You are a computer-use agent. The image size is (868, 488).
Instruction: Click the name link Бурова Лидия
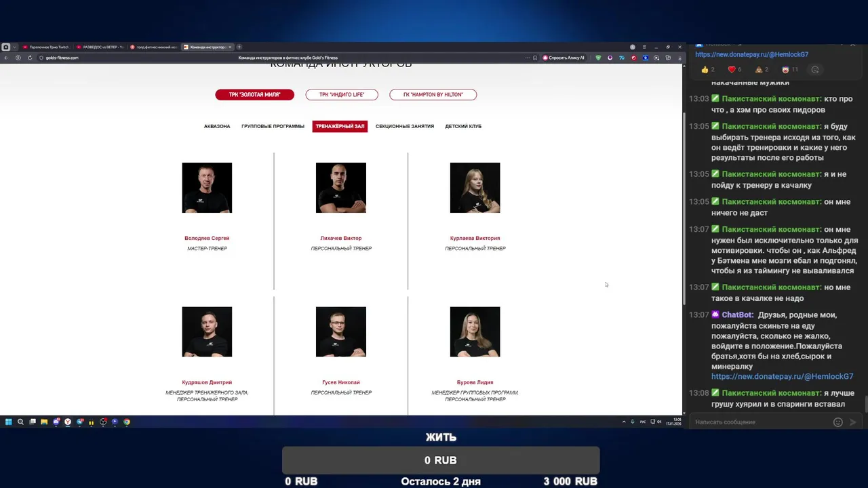click(475, 382)
